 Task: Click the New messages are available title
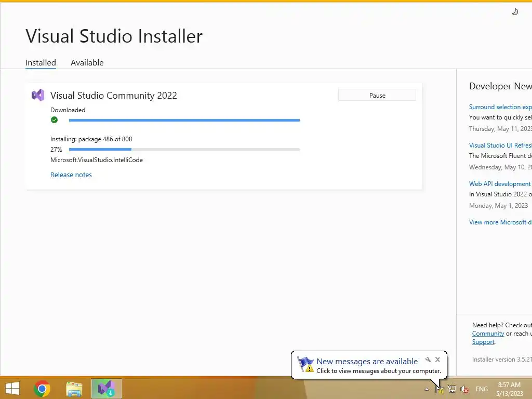[367, 362]
